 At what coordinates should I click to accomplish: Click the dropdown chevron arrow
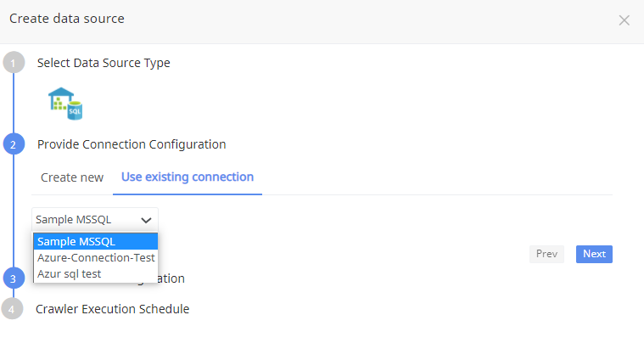[146, 220]
